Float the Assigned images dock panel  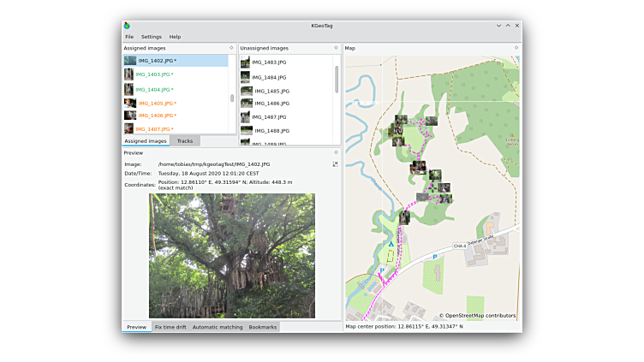[x=231, y=48]
